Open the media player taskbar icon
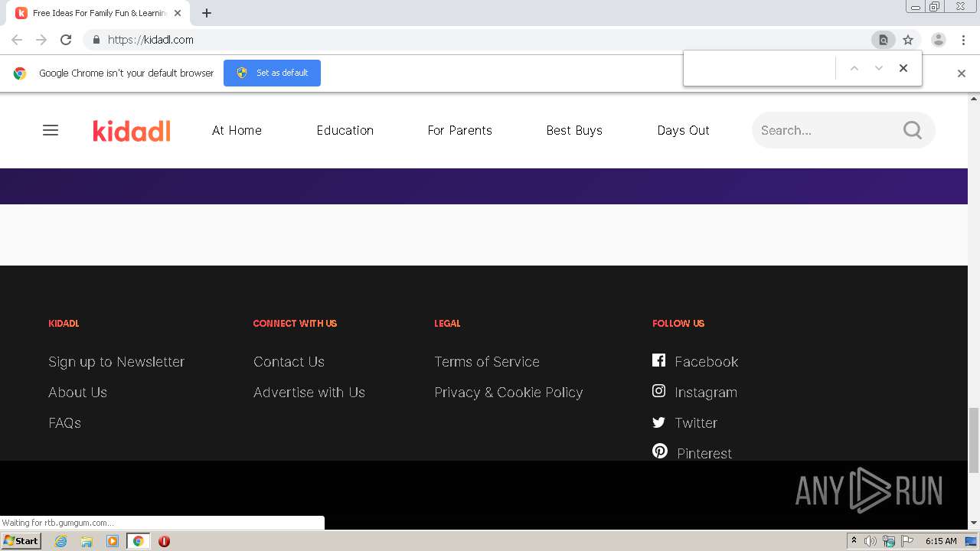 click(x=113, y=541)
